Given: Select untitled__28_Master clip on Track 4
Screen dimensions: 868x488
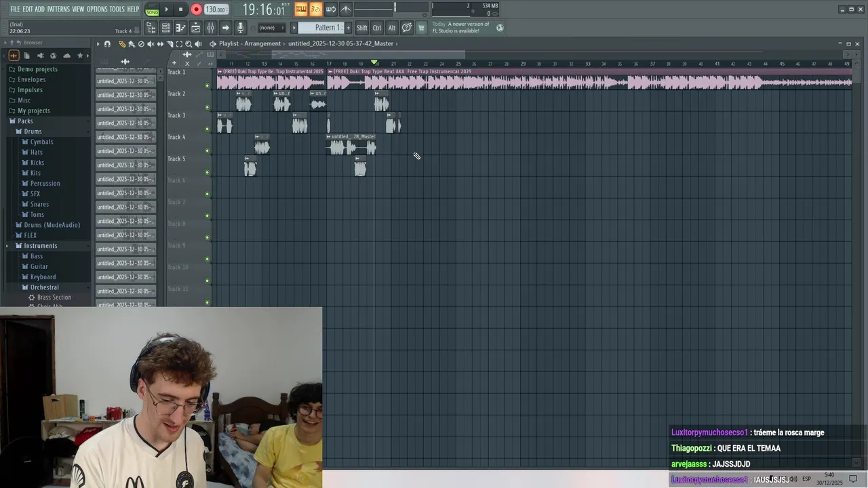Looking at the screenshot, I should 351,144.
